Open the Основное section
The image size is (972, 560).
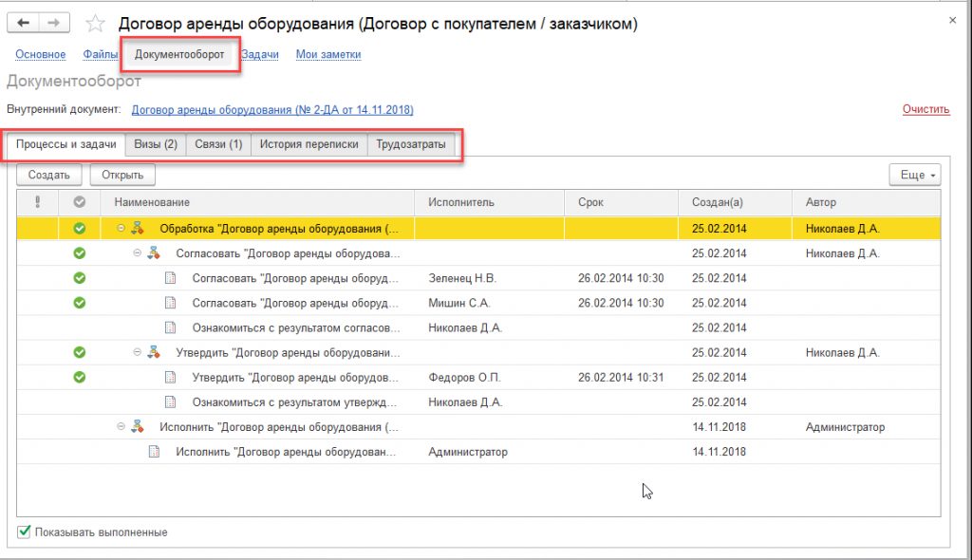coord(40,54)
